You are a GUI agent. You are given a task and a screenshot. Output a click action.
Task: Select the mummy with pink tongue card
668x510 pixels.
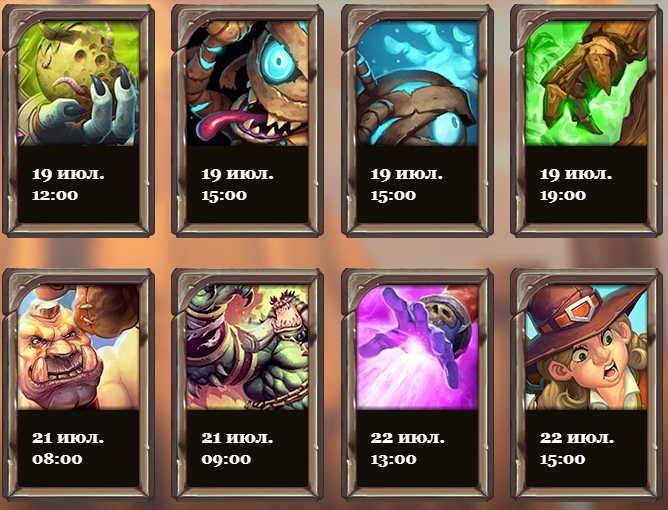coord(247,83)
